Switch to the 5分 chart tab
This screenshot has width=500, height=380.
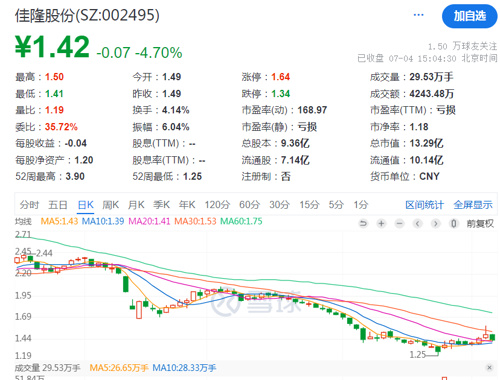pos(336,205)
